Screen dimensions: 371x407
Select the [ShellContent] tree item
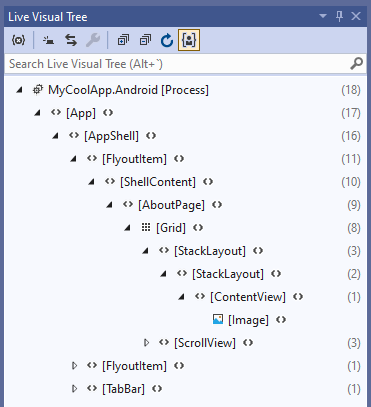tap(158, 182)
